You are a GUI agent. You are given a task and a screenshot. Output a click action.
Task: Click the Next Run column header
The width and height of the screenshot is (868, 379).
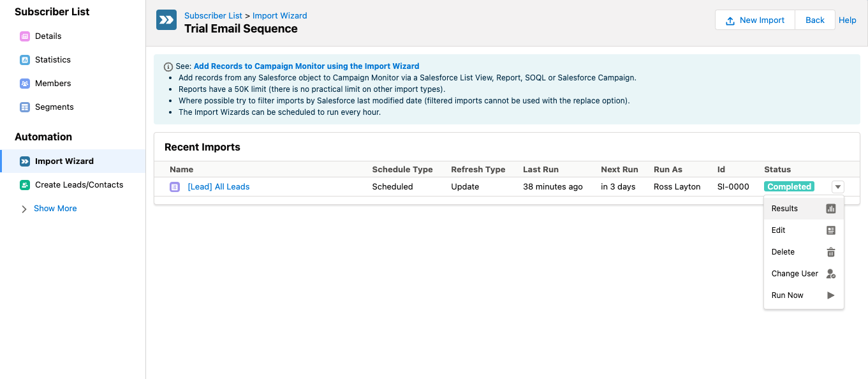[x=620, y=170]
